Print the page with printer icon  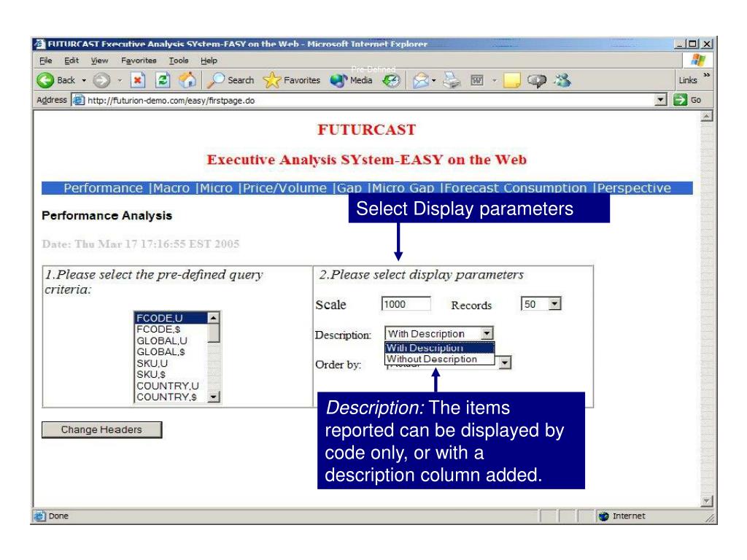[451, 80]
